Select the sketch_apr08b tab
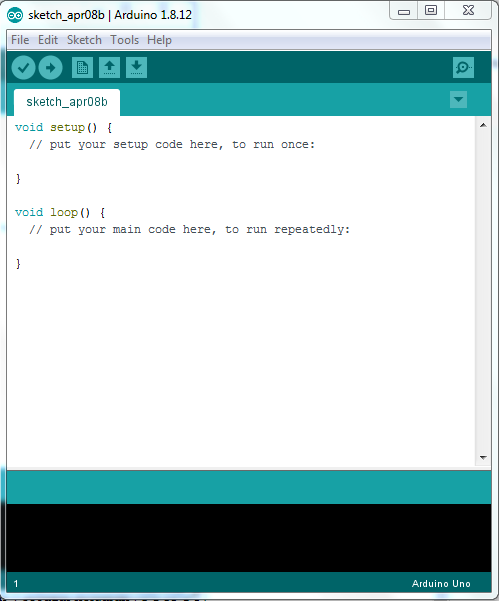 click(67, 102)
